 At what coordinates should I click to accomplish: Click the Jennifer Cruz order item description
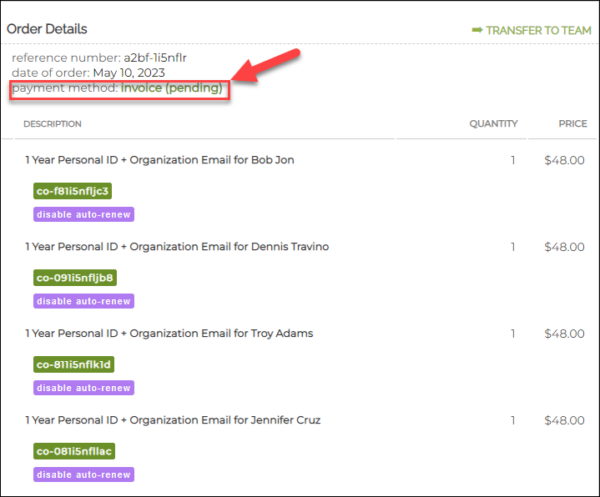(175, 420)
